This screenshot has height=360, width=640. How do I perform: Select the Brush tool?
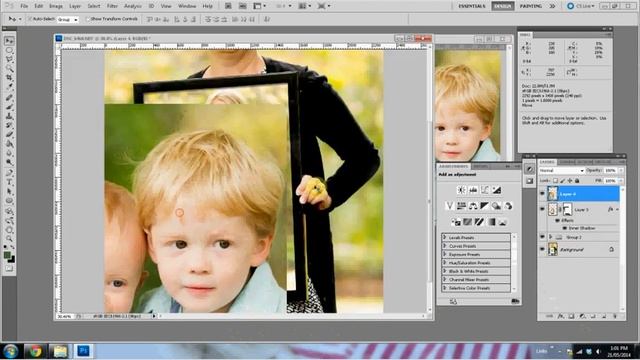[9, 107]
